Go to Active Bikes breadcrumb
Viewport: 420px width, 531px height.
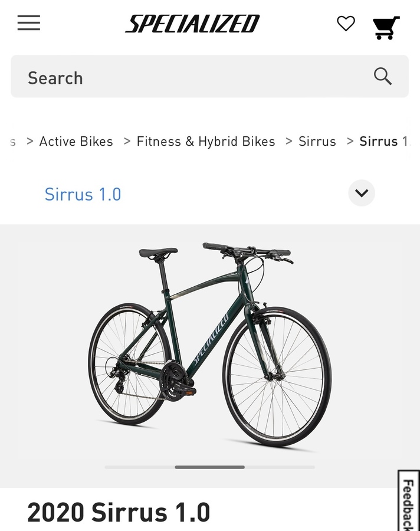[76, 141]
